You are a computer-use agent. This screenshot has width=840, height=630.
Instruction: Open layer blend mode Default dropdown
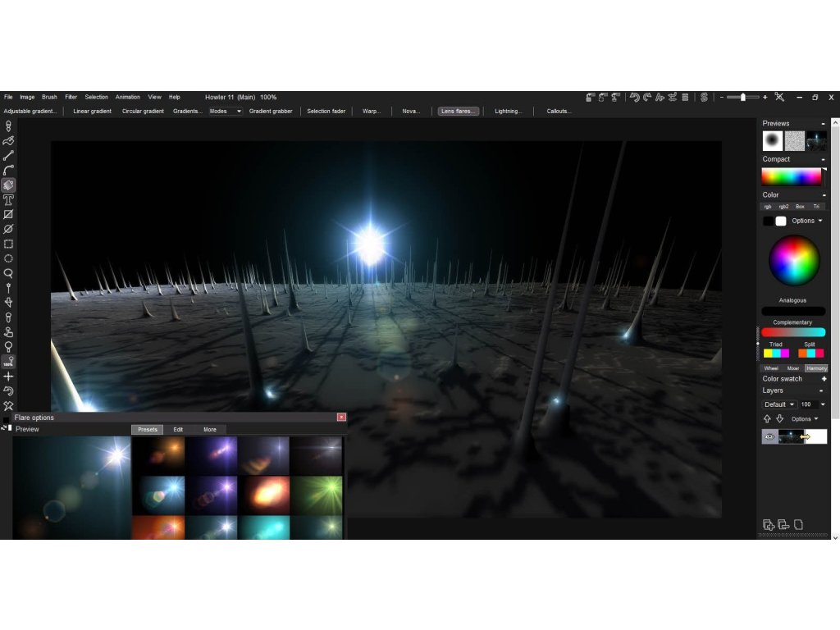pyautogui.click(x=779, y=404)
